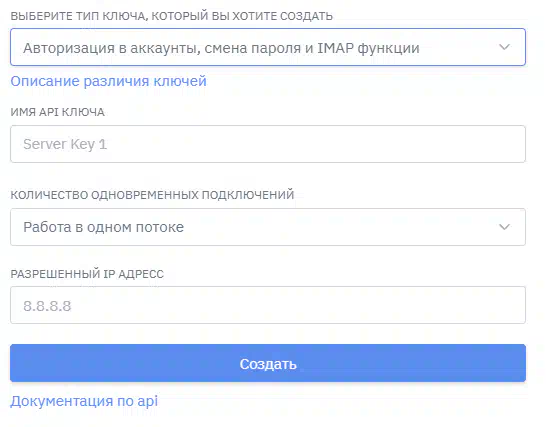Open the 'Документация по api' link

click(x=84, y=401)
